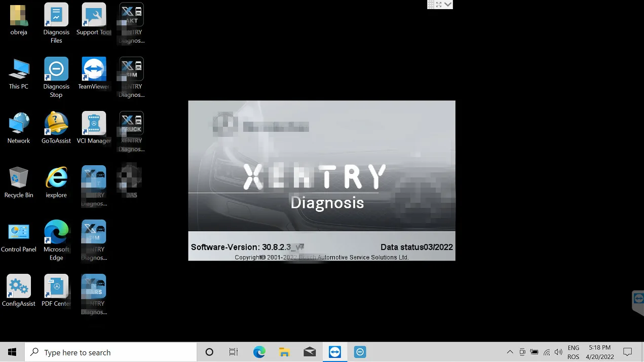The image size is (644, 362).
Task: Expand TeamViewer toolbar chevron at top
Action: pyautogui.click(x=448, y=5)
